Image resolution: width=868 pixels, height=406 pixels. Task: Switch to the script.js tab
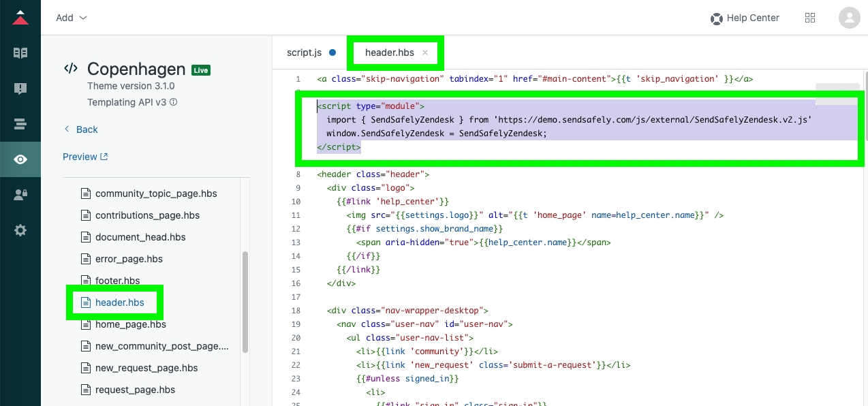click(304, 52)
